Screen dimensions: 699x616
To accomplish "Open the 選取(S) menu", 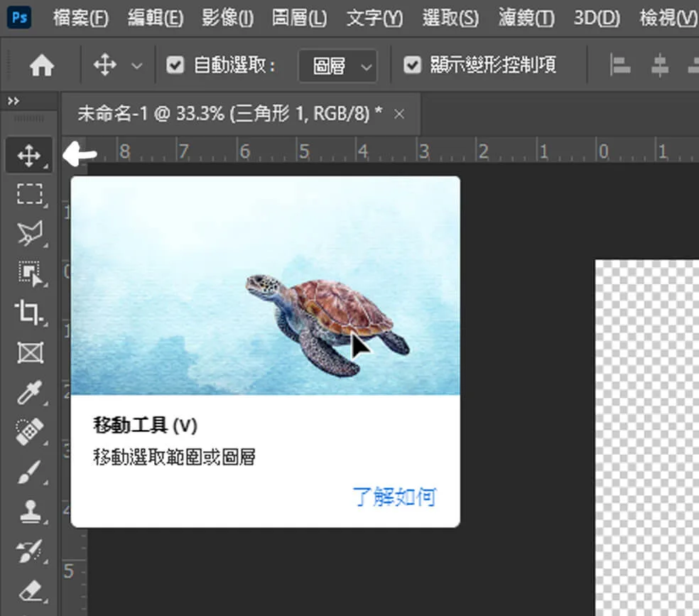I will click(450, 18).
